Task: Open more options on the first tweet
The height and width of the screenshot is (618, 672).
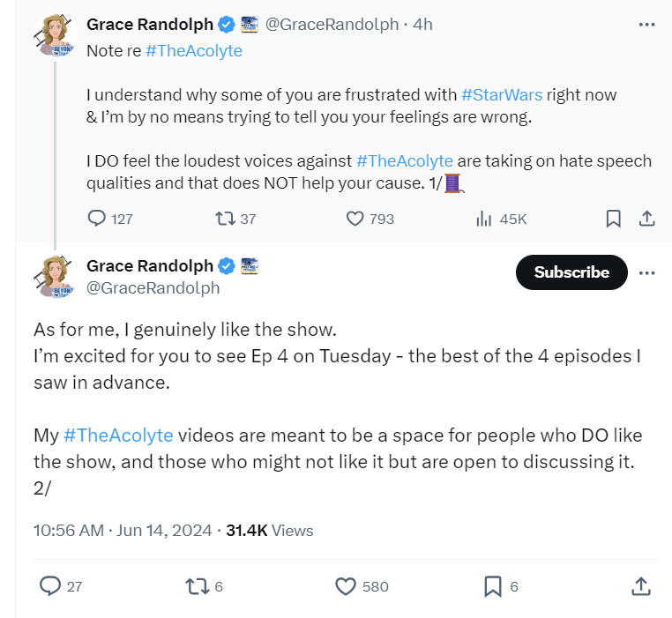Action: tap(646, 25)
